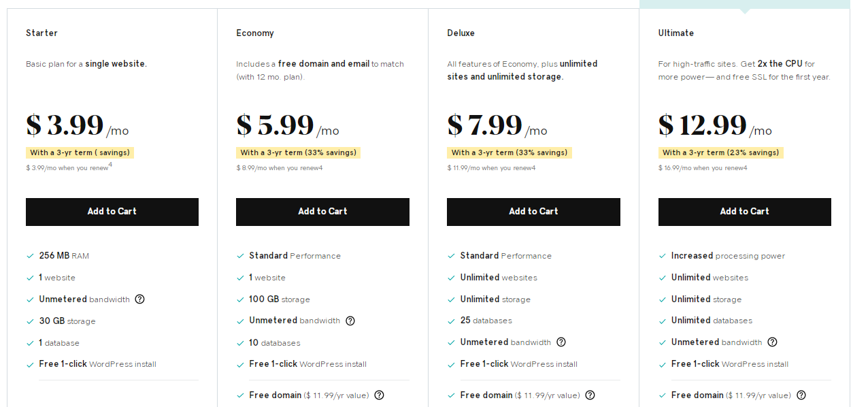Select the Starter plan heading
Viewport: 868px width, 407px height.
pos(41,33)
